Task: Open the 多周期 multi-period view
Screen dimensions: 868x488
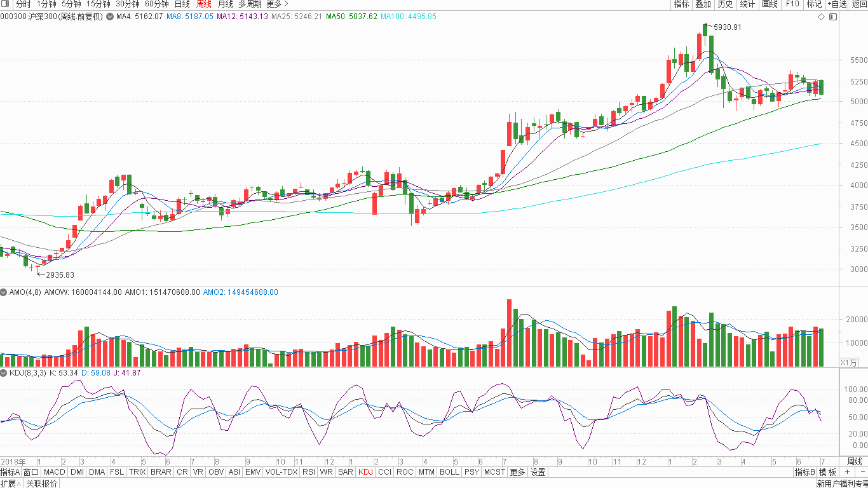Action: [250, 4]
